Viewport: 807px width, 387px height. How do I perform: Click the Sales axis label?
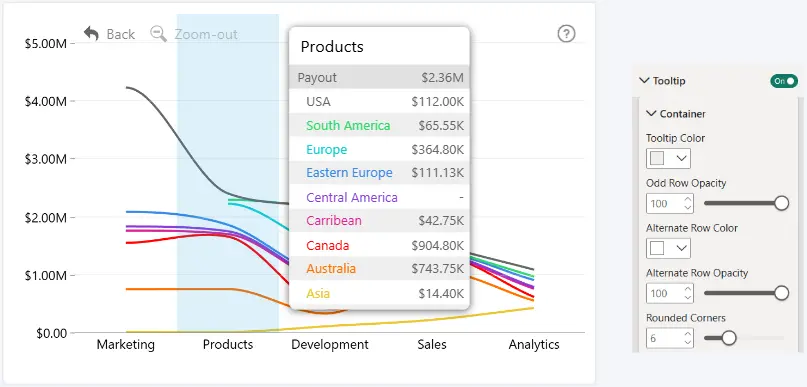[432, 344]
